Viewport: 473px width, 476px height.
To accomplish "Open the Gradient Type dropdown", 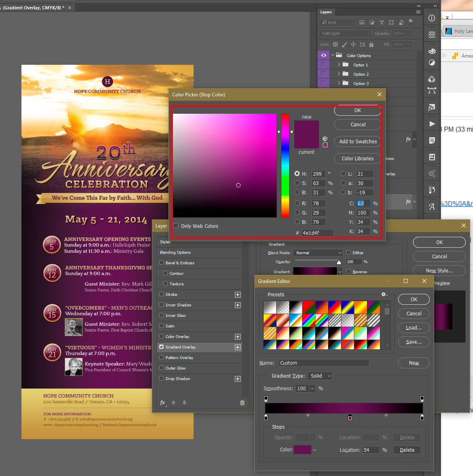I will [320, 376].
